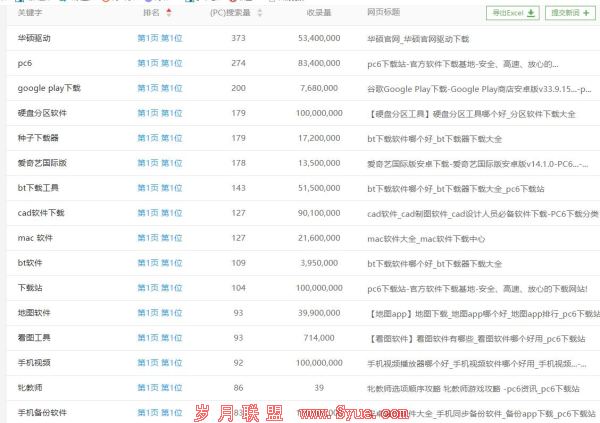Click the indexed count 83,400,000
The width and height of the screenshot is (600, 423).
coord(319,63)
